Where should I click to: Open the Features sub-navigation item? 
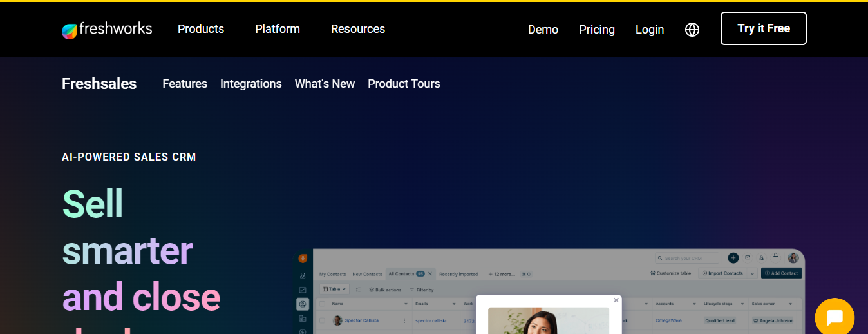pos(185,84)
